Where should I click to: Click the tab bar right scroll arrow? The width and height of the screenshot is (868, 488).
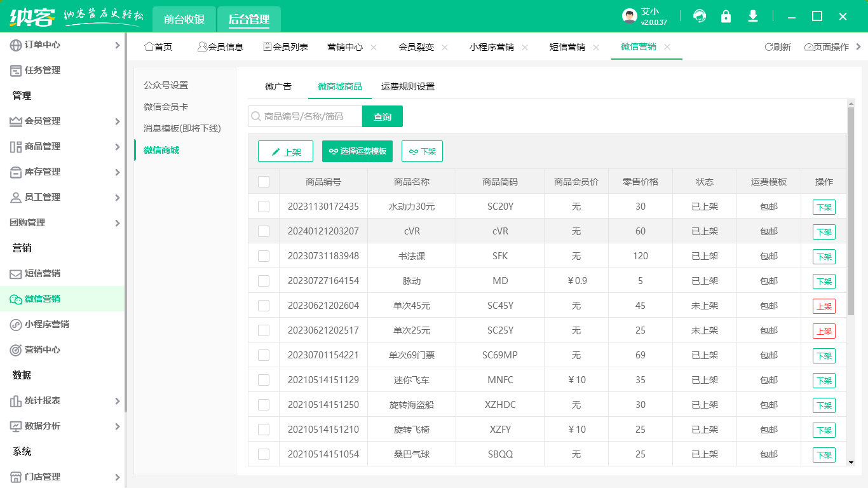(x=859, y=47)
